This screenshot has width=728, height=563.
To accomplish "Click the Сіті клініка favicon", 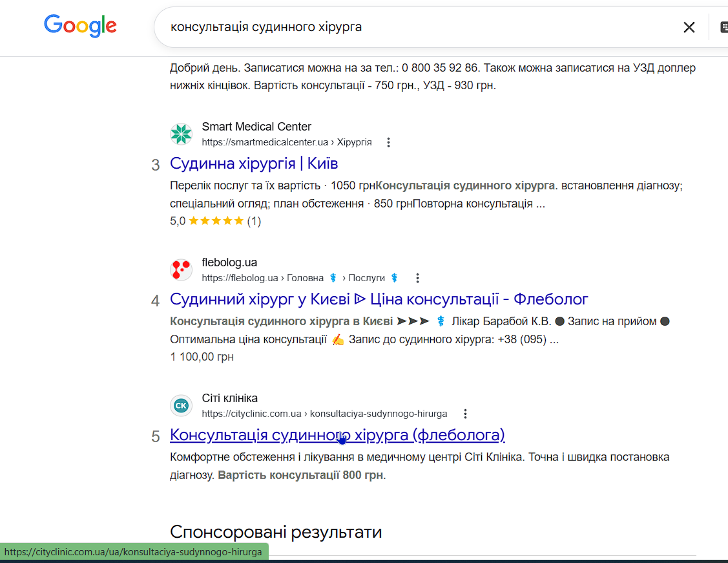I will 181,405.
